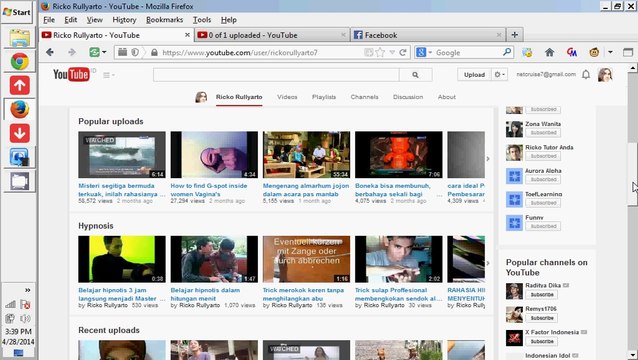Subscribe to X Factor Indonesia
This screenshot has height=360, width=638.
(542, 341)
